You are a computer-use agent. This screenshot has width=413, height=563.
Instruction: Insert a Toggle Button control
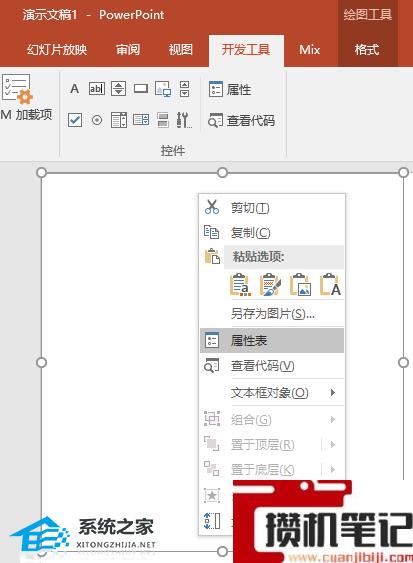tap(163, 120)
